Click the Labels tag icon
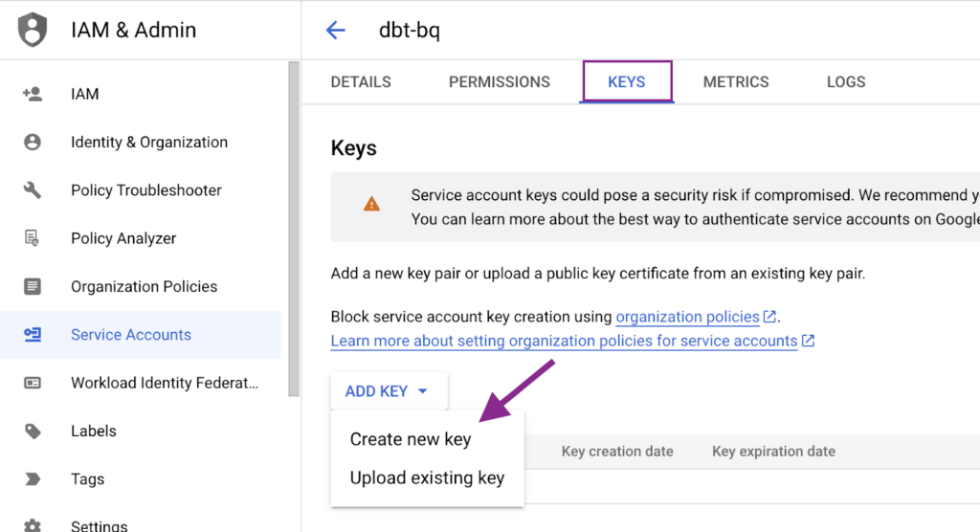Screen dimensions: 980x532 point(33,431)
